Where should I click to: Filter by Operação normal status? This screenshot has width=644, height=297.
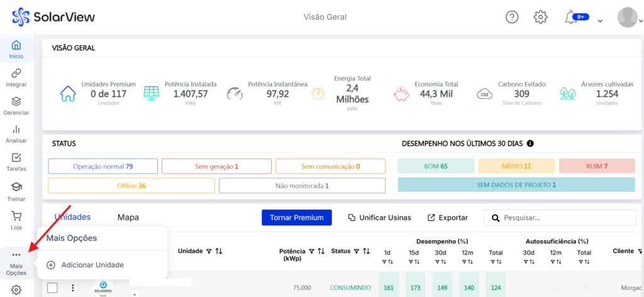click(x=103, y=166)
